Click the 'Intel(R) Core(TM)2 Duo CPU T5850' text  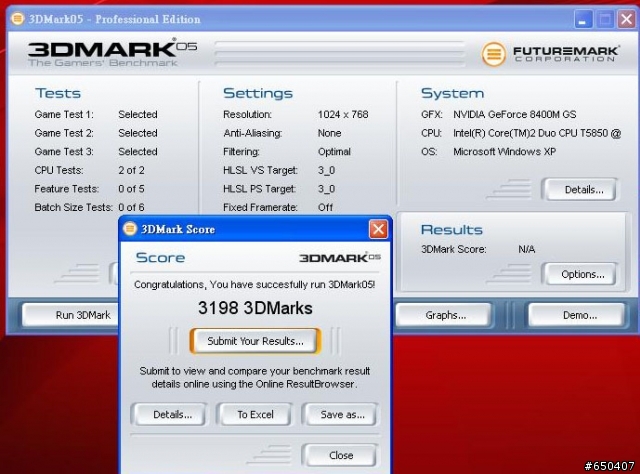coord(531,133)
